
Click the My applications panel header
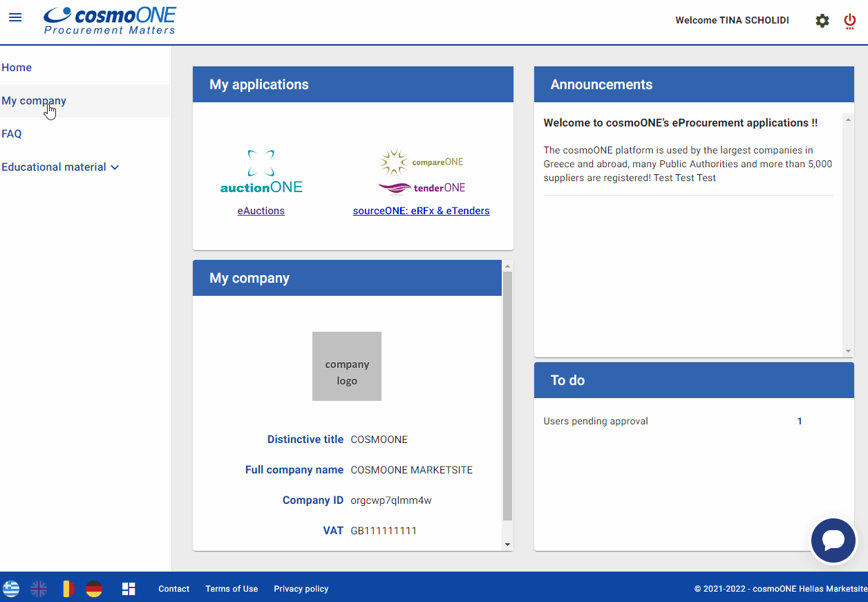pos(353,84)
